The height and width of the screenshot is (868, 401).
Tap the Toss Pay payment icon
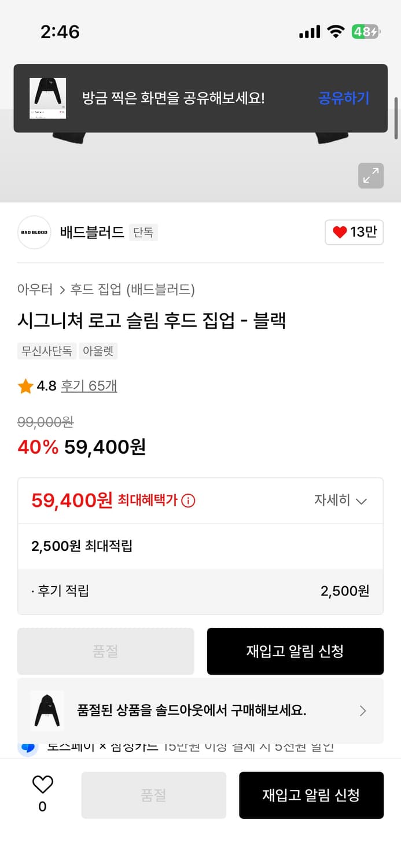click(x=27, y=746)
